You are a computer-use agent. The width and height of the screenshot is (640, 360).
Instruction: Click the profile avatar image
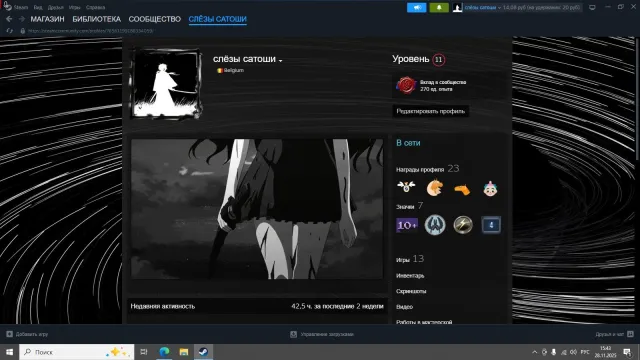(x=167, y=84)
